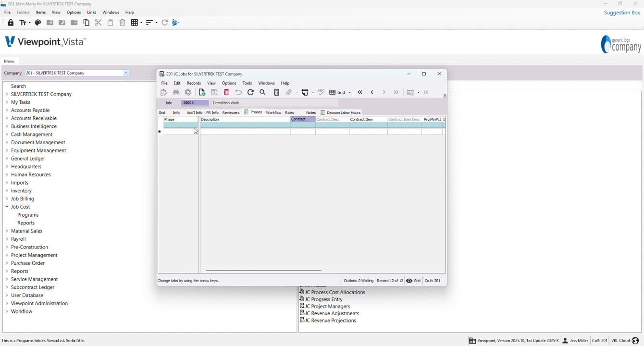Click the cut scissors icon in main toolbar
The image size is (644, 346).
click(x=99, y=23)
